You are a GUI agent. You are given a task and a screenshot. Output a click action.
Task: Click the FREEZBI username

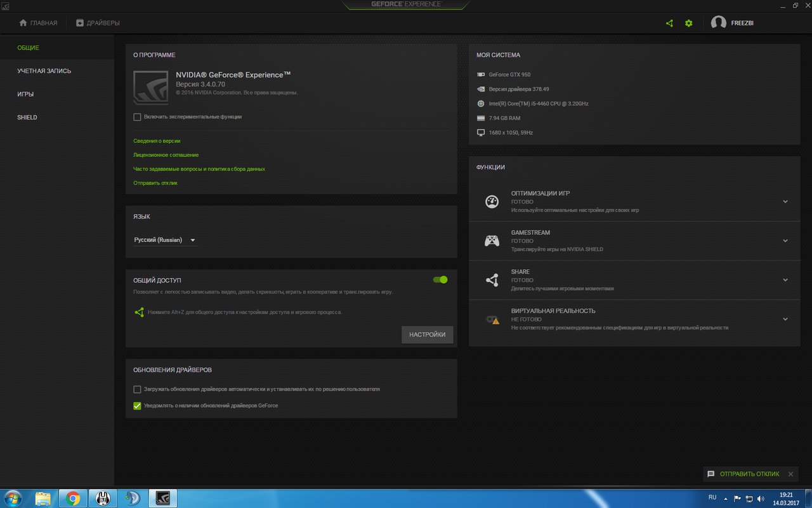pos(742,23)
